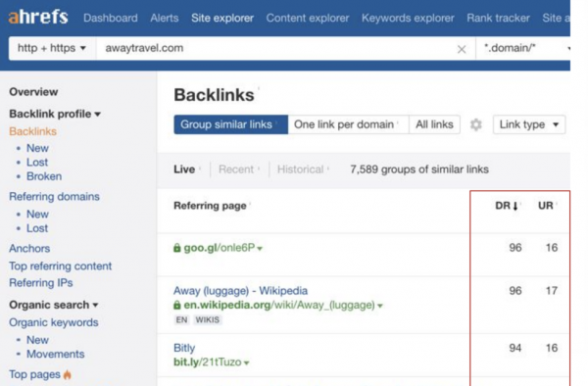Open the backlinks settings gear
Viewport: 588px width, 386px height.
pos(476,124)
